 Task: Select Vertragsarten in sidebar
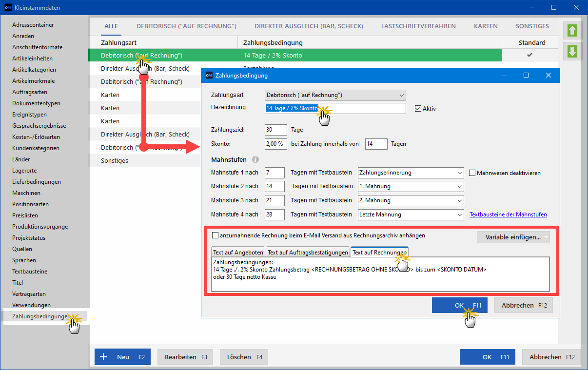(29, 294)
